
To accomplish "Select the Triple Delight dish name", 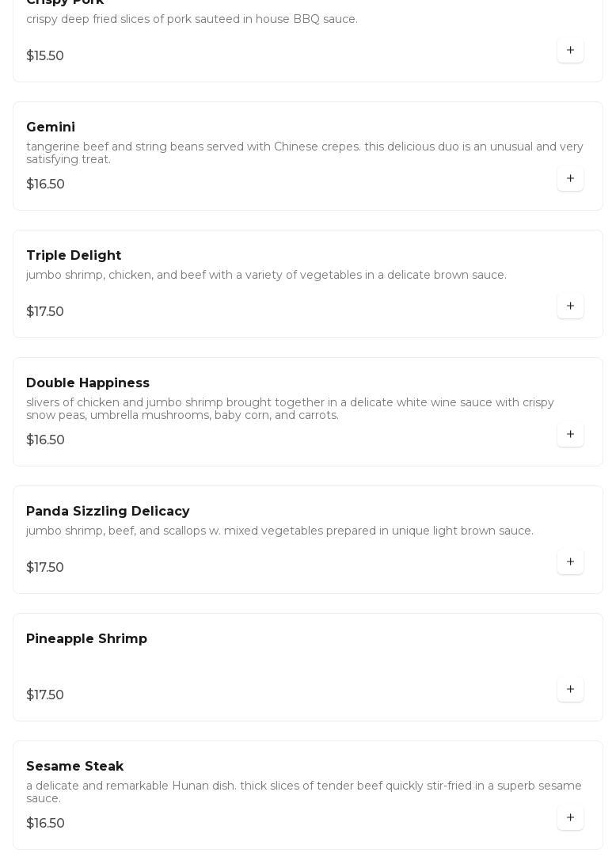I will click(74, 256).
